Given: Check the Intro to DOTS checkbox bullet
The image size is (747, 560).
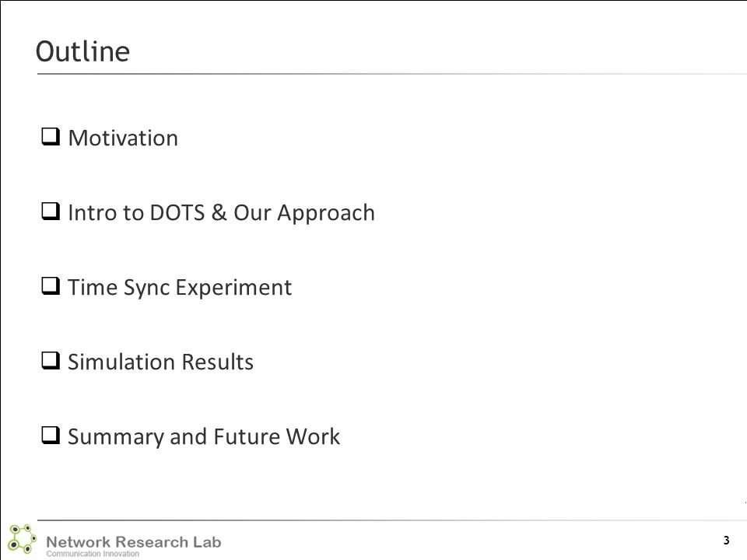Looking at the screenshot, I should pyautogui.click(x=51, y=211).
